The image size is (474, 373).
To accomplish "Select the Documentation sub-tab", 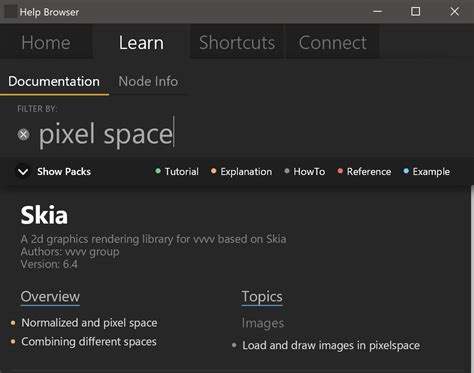I will 54,81.
